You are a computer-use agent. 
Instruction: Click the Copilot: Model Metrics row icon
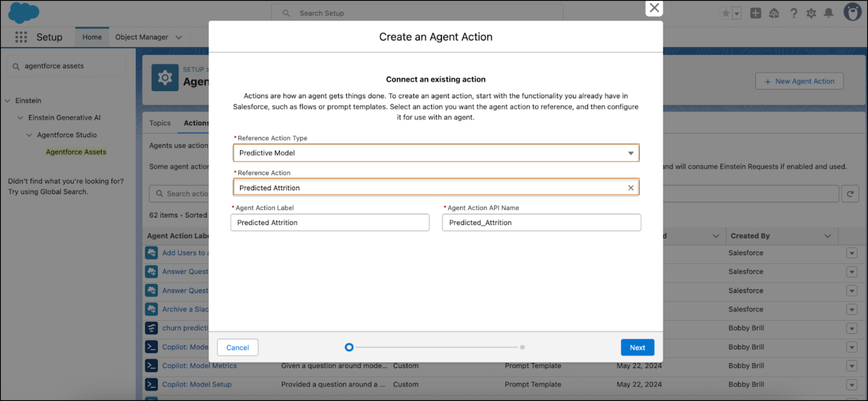[x=151, y=366]
